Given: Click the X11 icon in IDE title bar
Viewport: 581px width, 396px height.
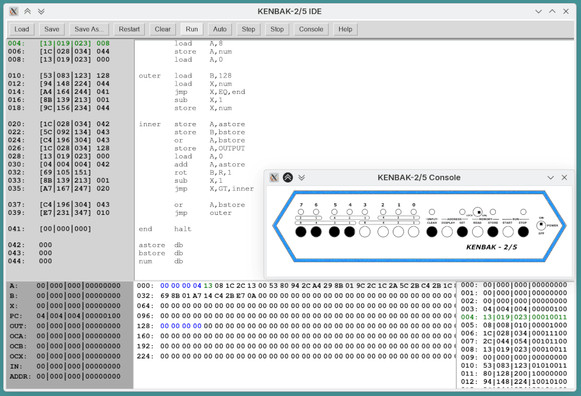Looking at the screenshot, I should pos(14,11).
